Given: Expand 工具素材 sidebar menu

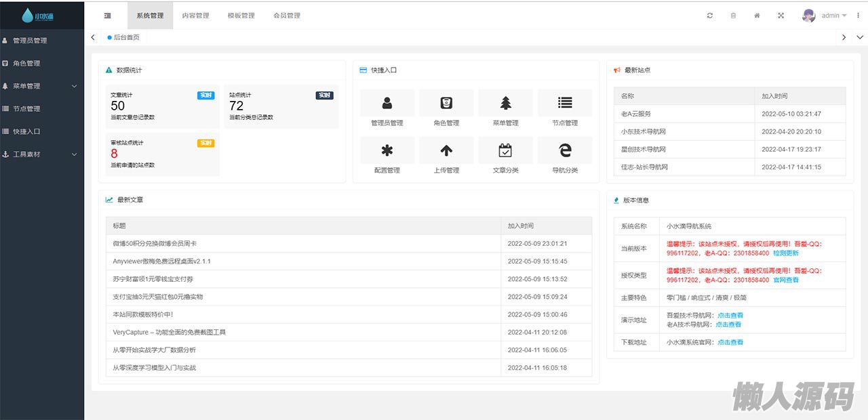Looking at the screenshot, I should click(41, 154).
